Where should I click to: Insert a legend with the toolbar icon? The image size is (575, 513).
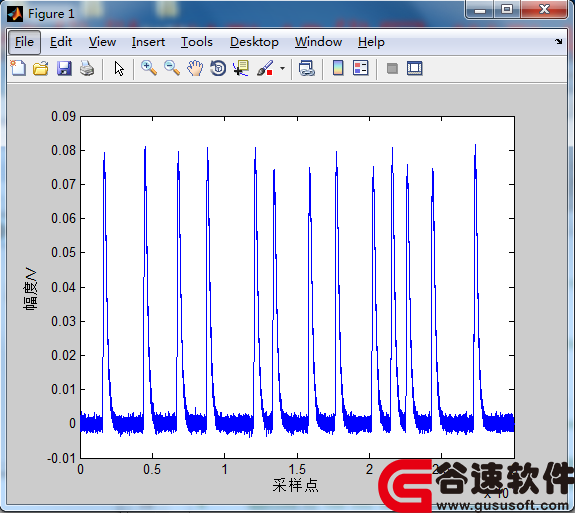[361, 68]
